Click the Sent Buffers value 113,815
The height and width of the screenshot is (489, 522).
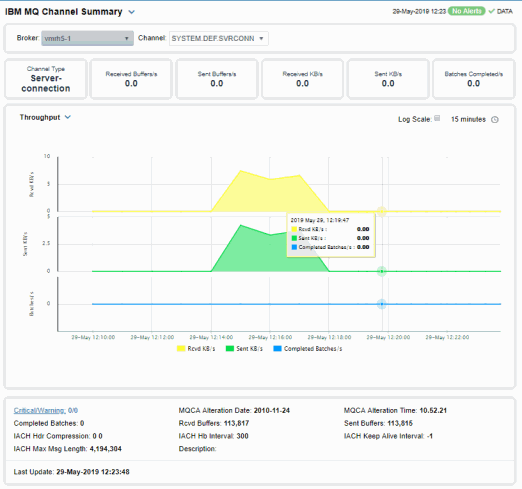400,423
